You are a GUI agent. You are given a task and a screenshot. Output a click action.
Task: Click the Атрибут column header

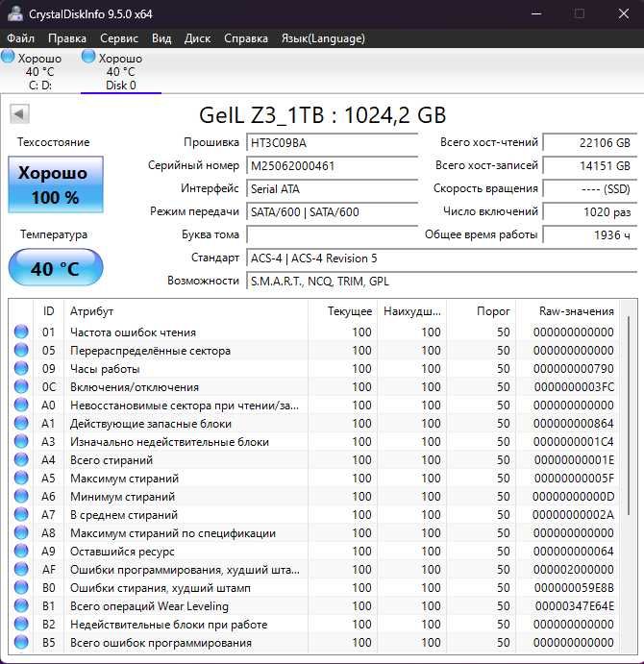click(x=186, y=311)
